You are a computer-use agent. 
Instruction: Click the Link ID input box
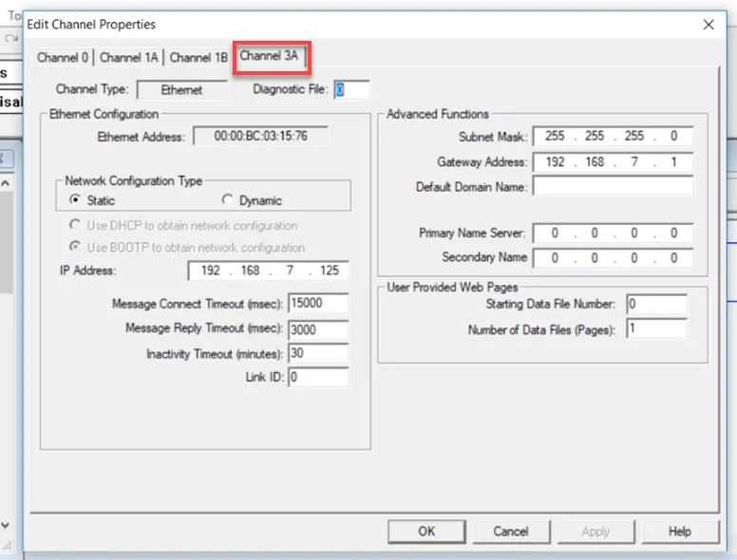318,377
